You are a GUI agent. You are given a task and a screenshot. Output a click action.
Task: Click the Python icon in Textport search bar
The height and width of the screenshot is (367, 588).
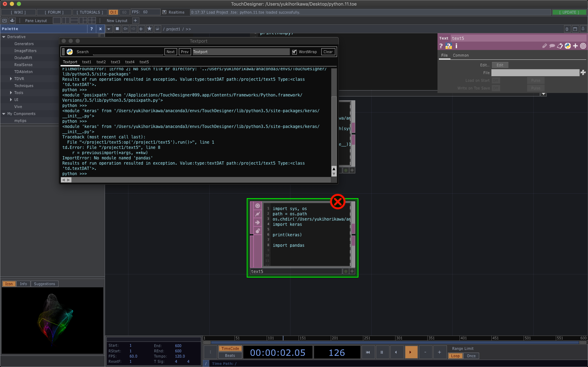point(70,52)
